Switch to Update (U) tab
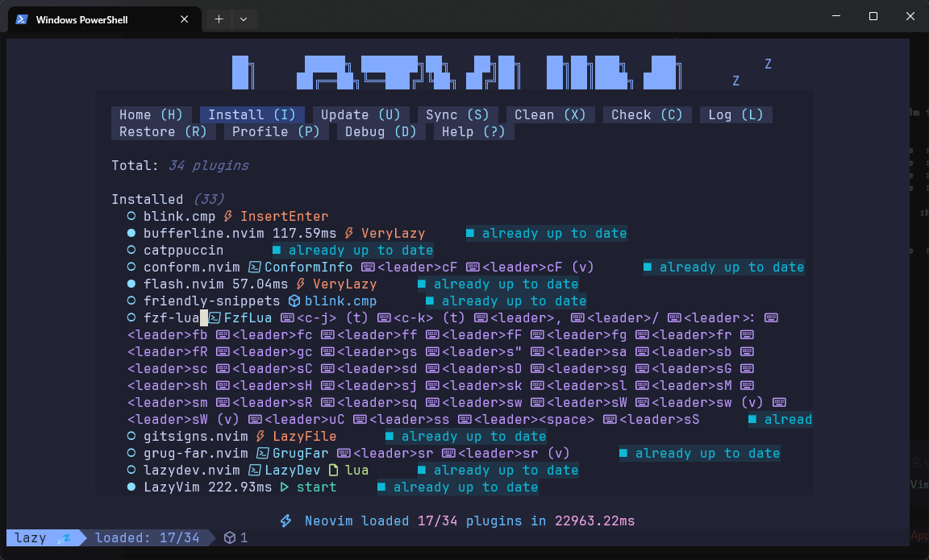 coord(360,115)
